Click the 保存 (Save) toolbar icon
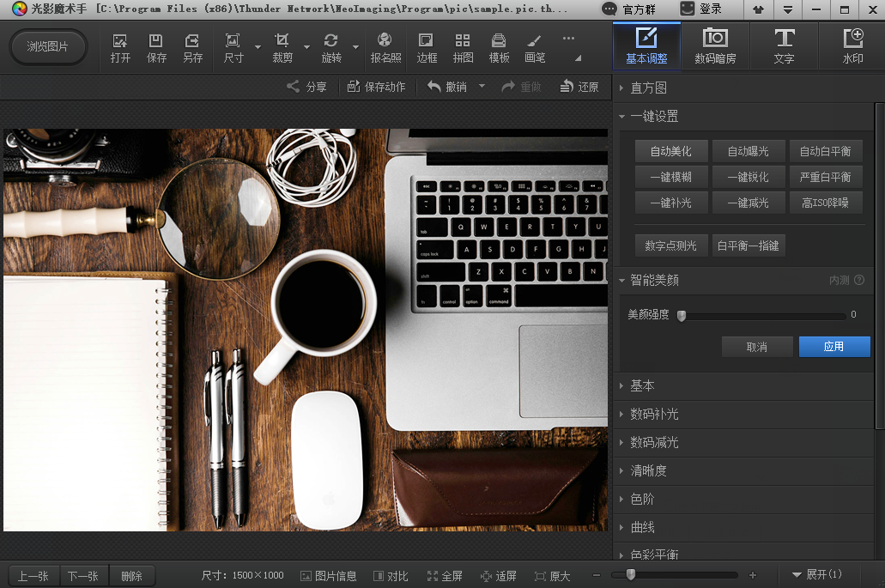This screenshot has height=588, width=885. coord(156,48)
